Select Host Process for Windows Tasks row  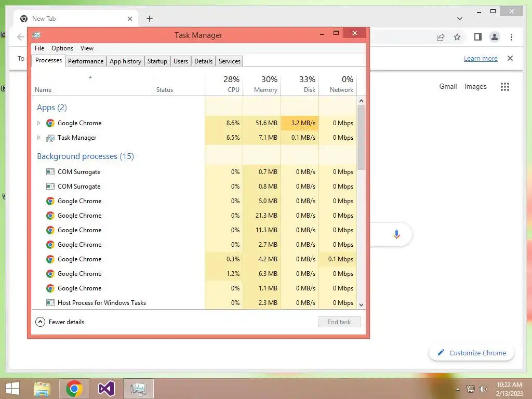click(x=194, y=303)
